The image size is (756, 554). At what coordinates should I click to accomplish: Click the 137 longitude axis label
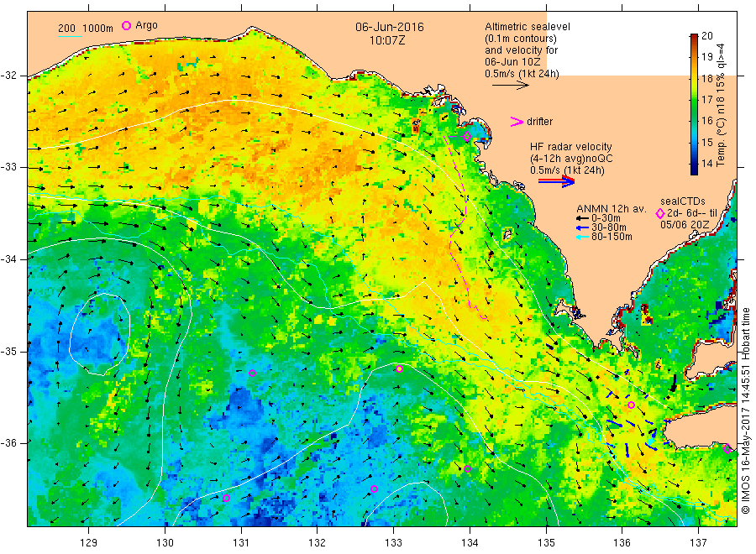tap(698, 543)
